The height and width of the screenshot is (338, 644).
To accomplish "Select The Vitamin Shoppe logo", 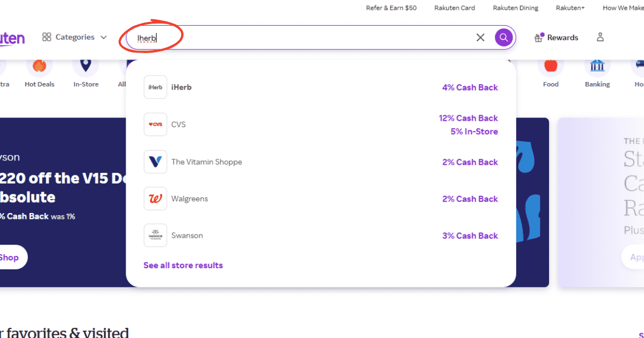I will pyautogui.click(x=155, y=161).
